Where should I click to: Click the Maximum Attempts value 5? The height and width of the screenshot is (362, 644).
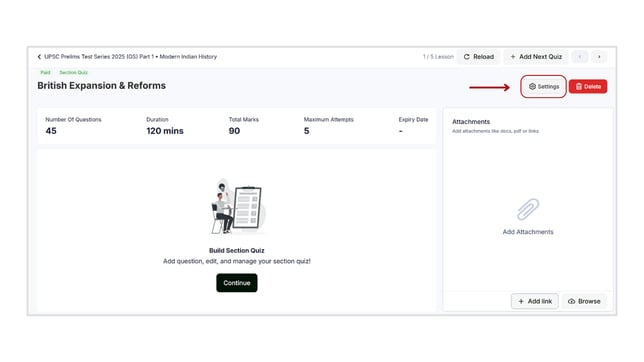click(x=306, y=131)
